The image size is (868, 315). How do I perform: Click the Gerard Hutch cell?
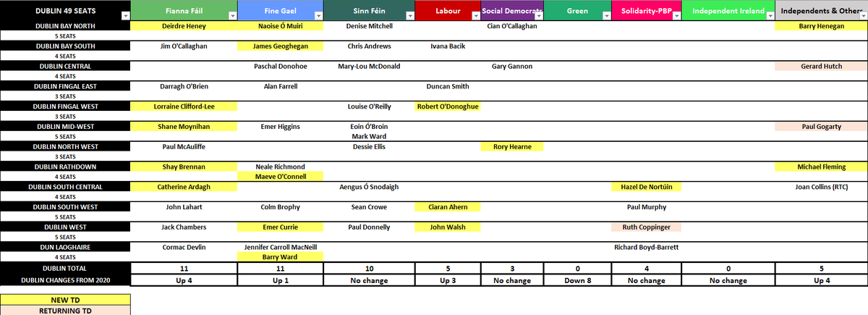tap(821, 66)
